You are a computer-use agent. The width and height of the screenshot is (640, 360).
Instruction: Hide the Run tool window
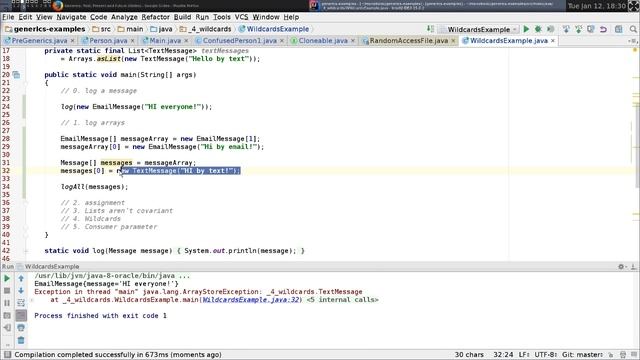(x=633, y=267)
